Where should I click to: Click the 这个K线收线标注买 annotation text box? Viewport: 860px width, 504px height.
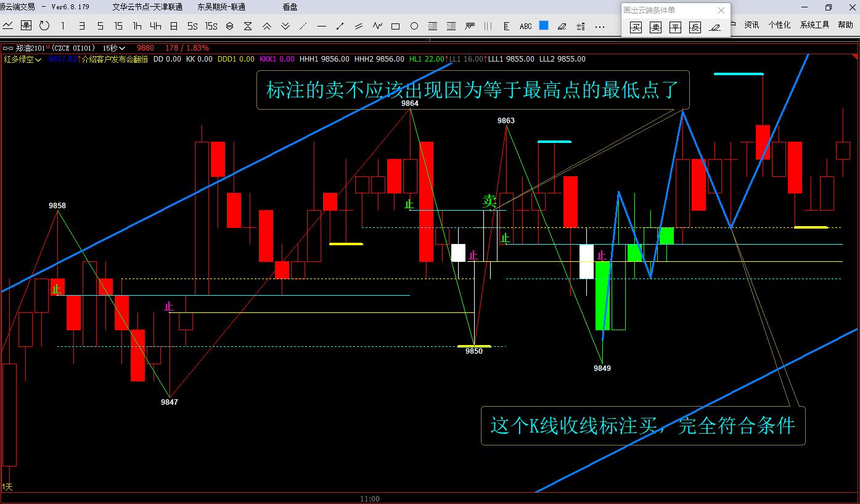tap(643, 425)
